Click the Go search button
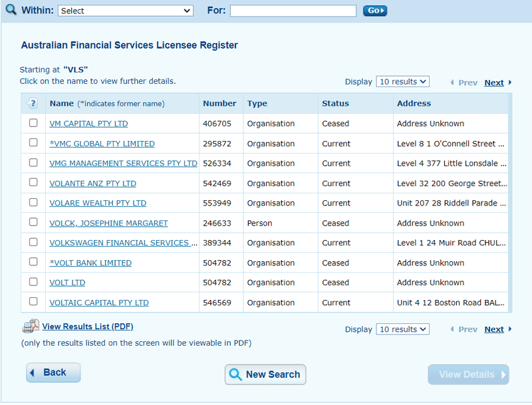 (375, 11)
